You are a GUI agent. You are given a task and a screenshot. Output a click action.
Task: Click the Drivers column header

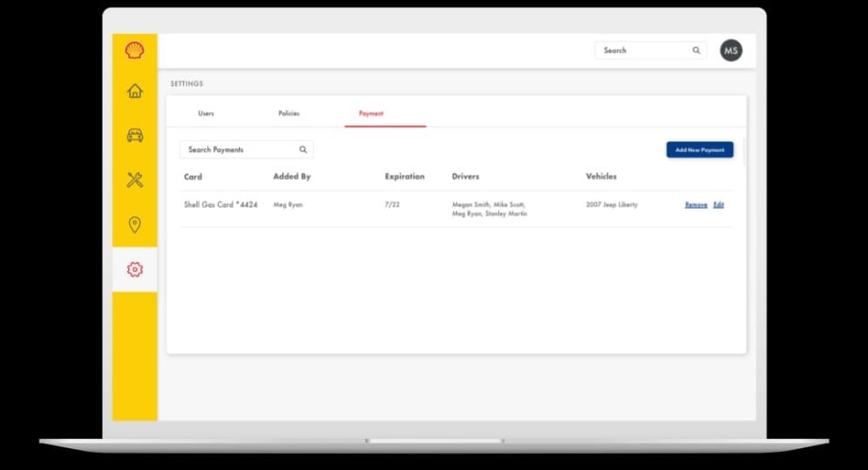(465, 176)
